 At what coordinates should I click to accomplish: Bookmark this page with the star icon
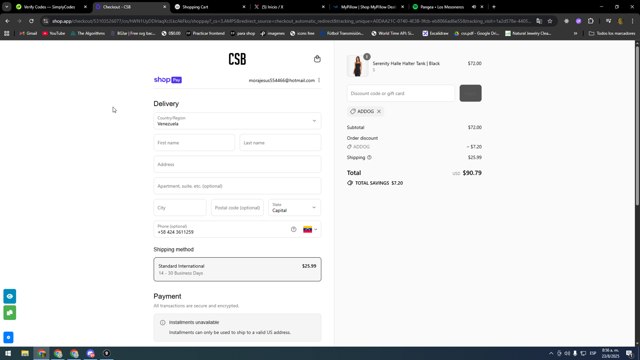550,21
